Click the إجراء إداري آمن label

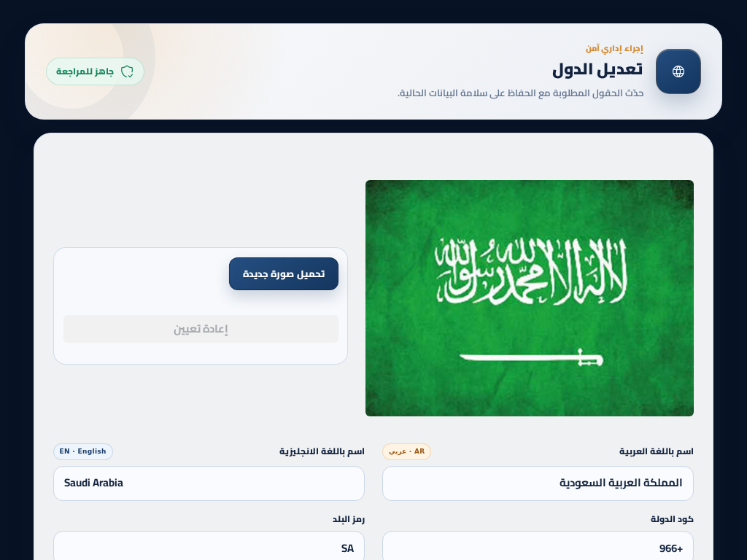(x=614, y=49)
